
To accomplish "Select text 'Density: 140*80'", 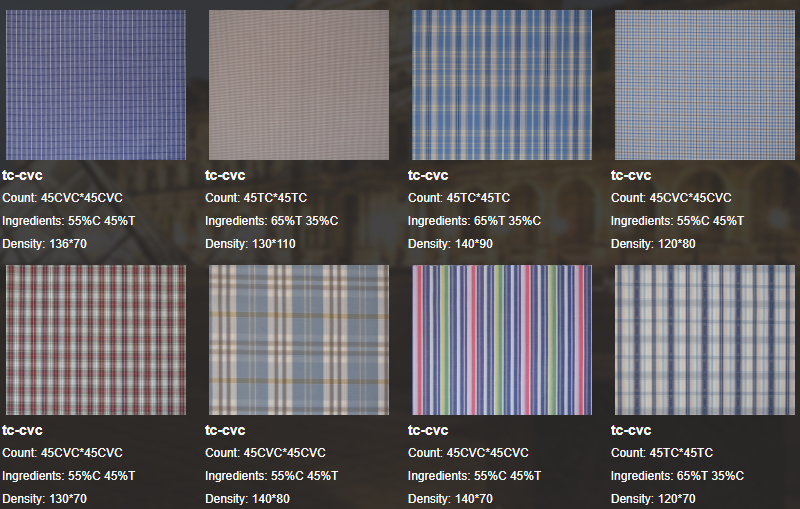I will pyautogui.click(x=247, y=499).
